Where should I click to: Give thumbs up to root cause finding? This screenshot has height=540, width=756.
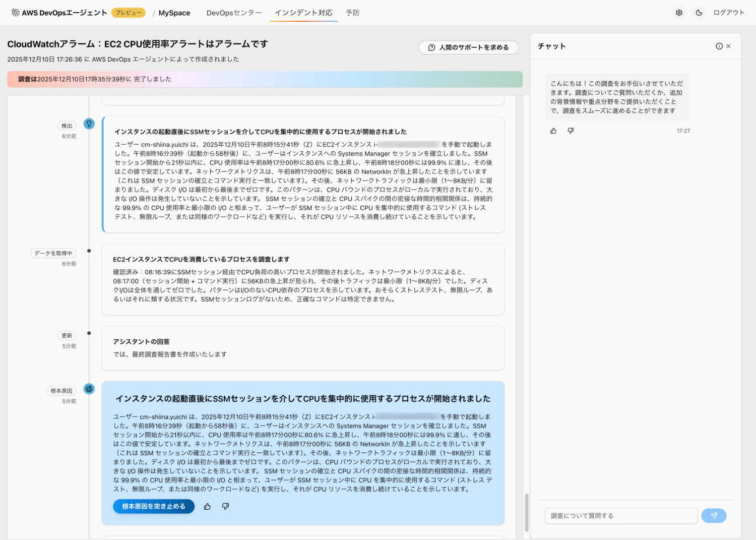(x=207, y=506)
